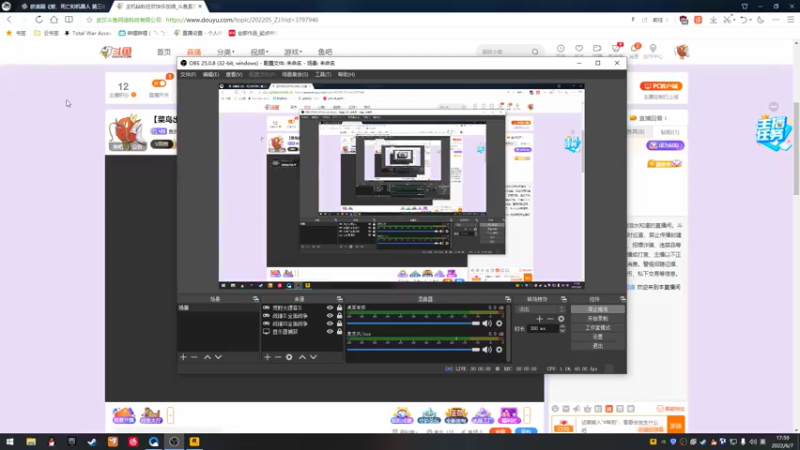This screenshot has height=450, width=800.
Task: Remove the selected scene in OBS
Action: click(194, 357)
